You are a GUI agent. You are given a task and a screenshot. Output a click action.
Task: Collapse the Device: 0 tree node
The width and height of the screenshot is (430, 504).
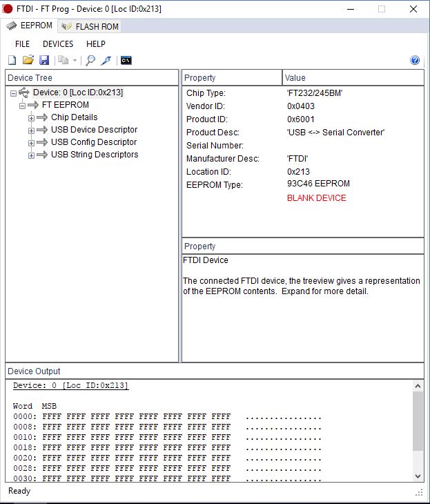click(14, 93)
